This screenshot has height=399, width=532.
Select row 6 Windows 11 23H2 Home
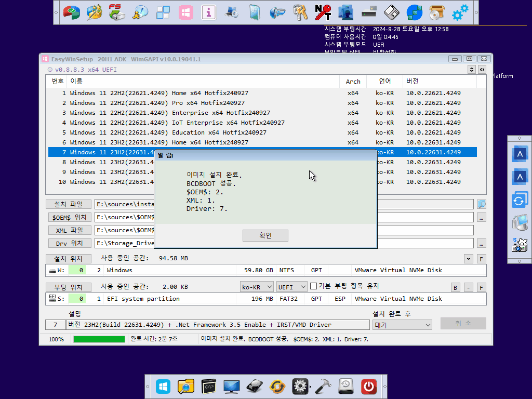coord(262,142)
